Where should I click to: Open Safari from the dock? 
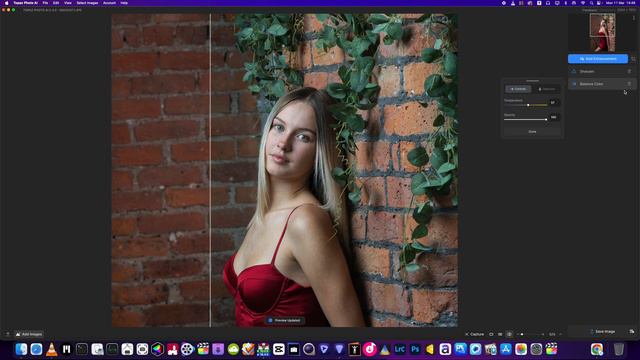coord(36,349)
